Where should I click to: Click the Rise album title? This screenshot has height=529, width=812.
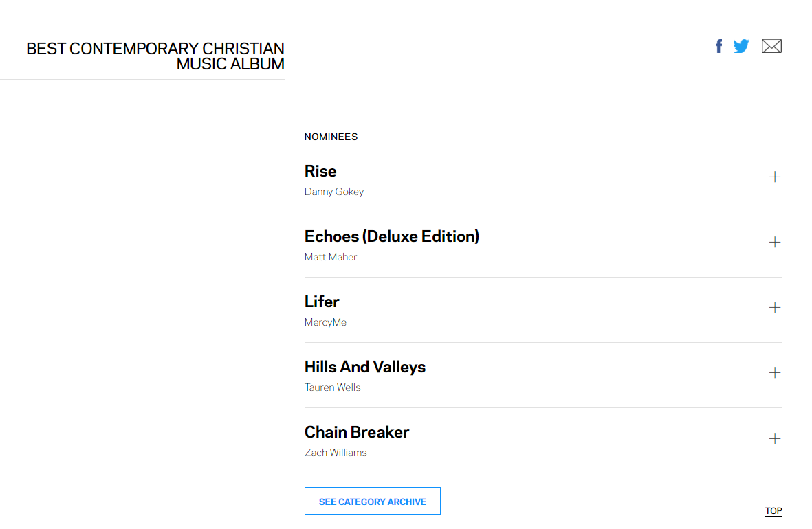coord(320,171)
